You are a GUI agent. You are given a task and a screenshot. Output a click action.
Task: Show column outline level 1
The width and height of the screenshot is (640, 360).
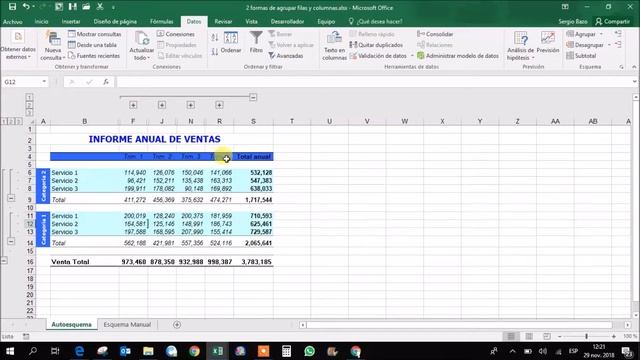pyautogui.click(x=29, y=97)
